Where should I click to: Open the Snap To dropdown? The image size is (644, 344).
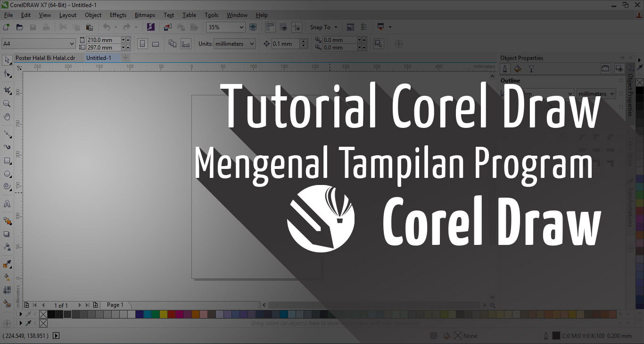click(x=323, y=27)
